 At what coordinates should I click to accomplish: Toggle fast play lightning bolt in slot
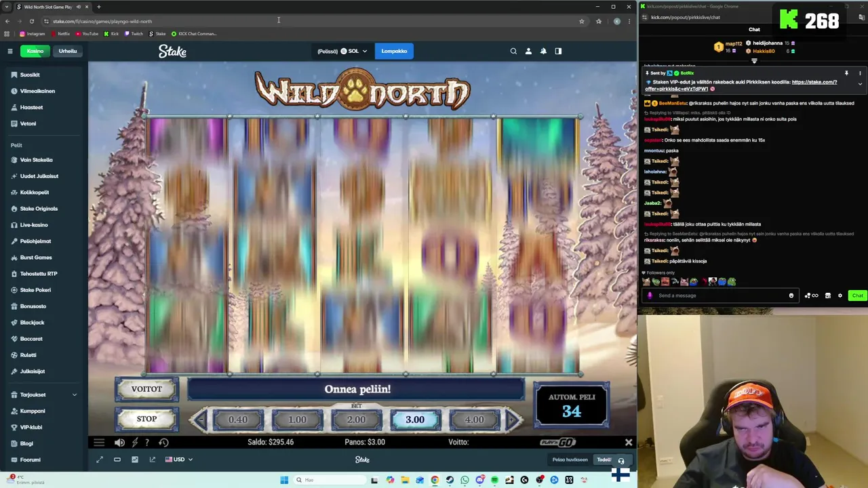(135, 443)
